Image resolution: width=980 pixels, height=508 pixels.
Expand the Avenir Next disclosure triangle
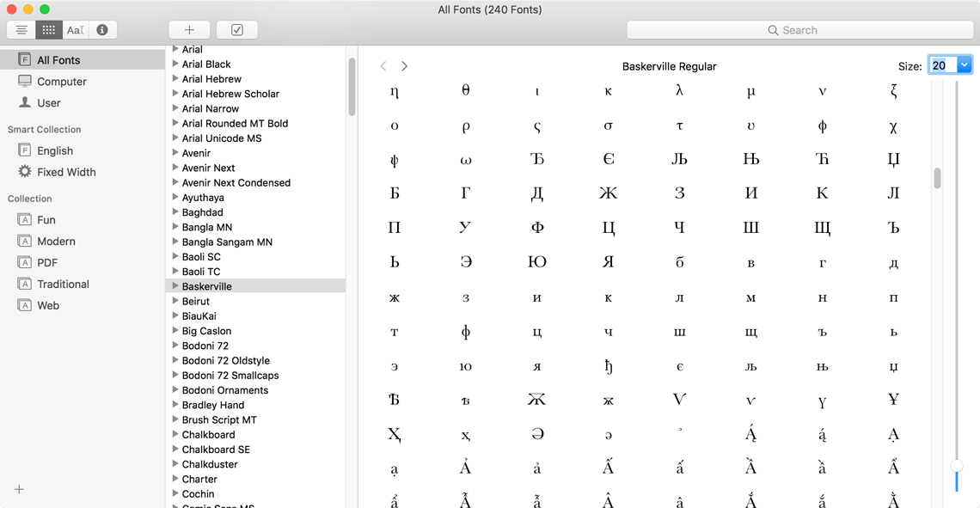(176, 167)
